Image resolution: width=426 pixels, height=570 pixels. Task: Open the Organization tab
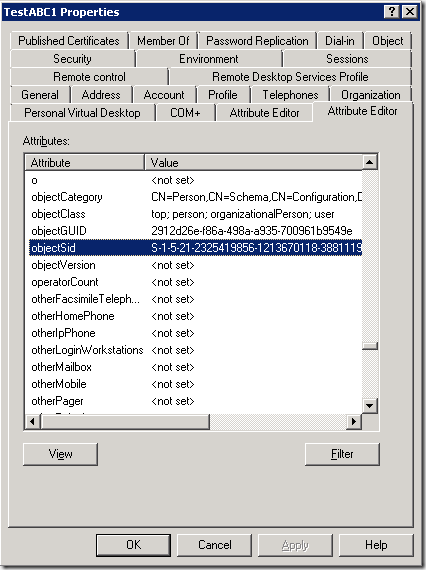(370, 95)
